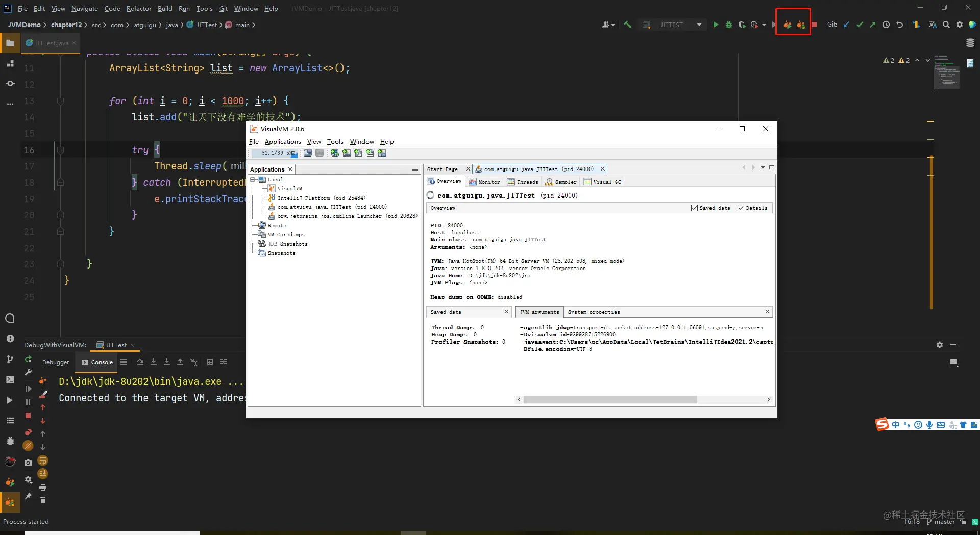Screen dimensions: 980x535
Task: Click the Git update project arrow icon
Action: click(x=846, y=25)
